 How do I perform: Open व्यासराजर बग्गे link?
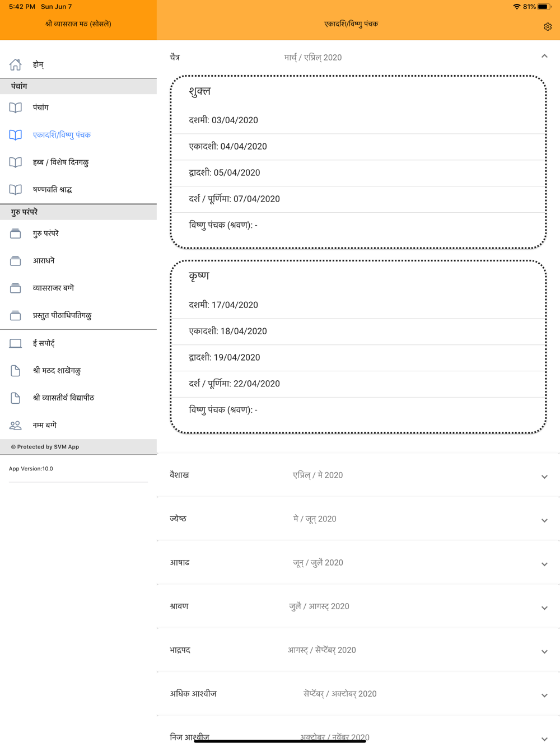click(x=53, y=288)
